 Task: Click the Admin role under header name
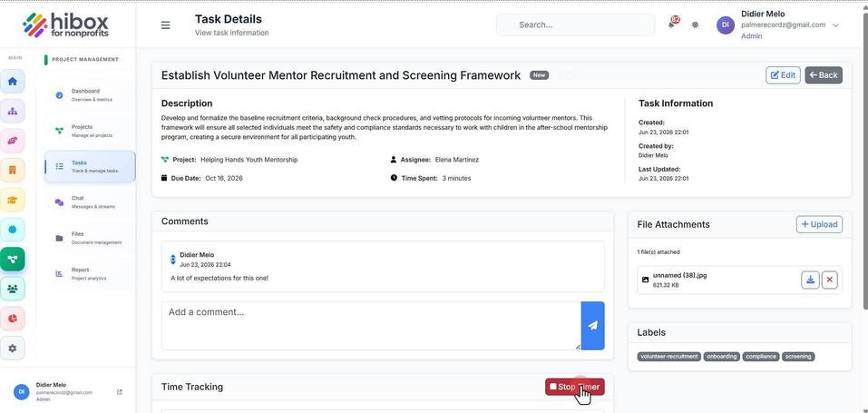(751, 36)
